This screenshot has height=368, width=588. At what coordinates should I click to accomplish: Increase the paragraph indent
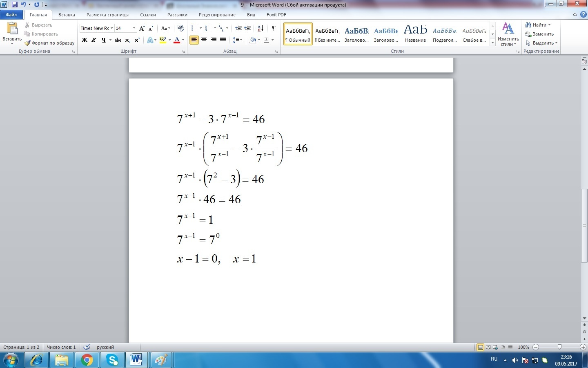(247, 28)
